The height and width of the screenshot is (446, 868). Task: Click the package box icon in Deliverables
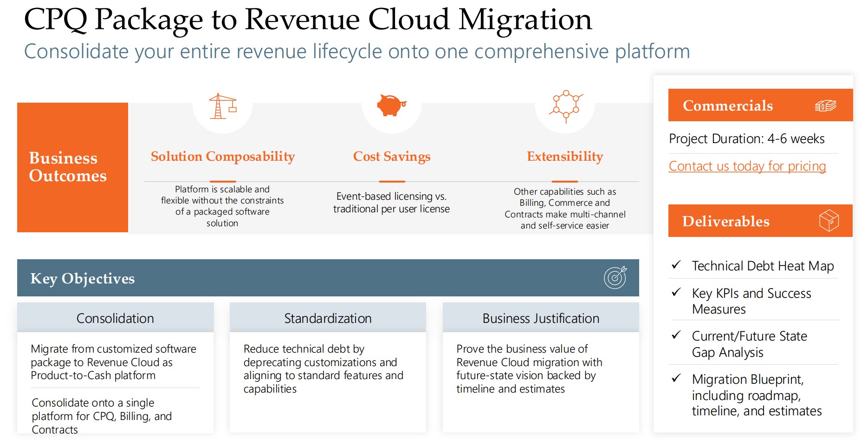[829, 220]
